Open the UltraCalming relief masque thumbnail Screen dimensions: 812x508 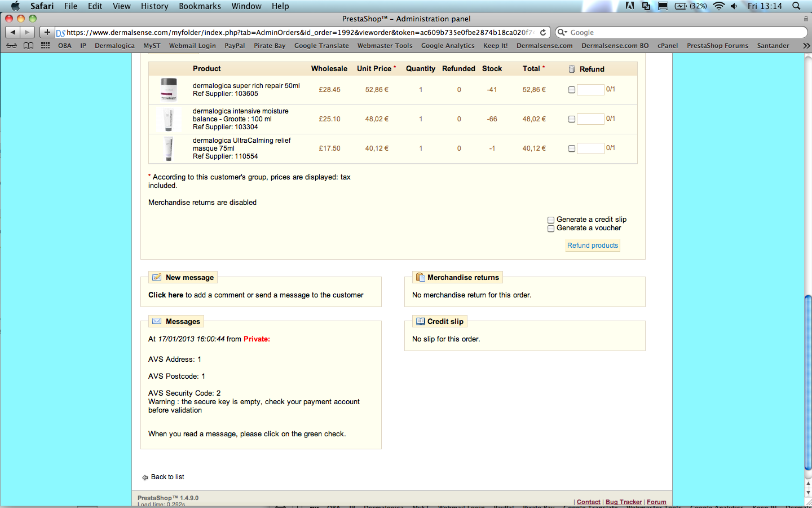click(x=169, y=148)
